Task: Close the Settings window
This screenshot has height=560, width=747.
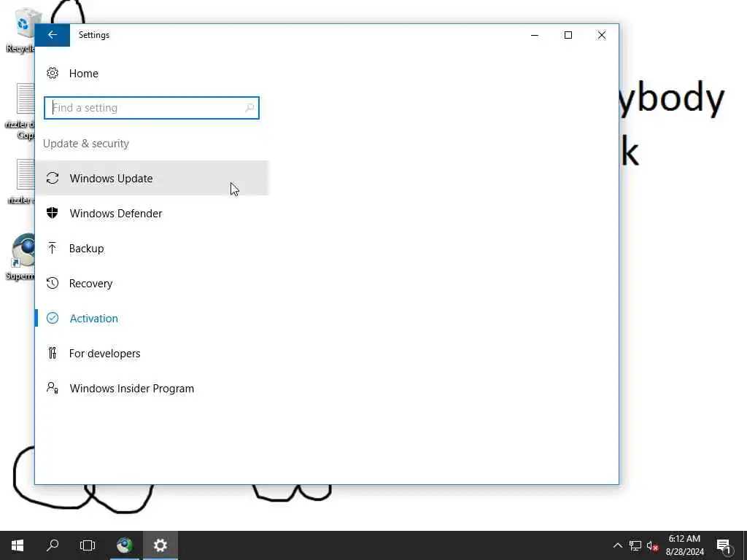Action: click(602, 35)
